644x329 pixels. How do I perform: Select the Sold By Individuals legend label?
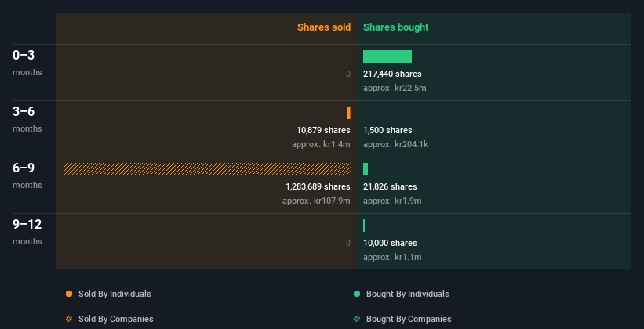115,294
